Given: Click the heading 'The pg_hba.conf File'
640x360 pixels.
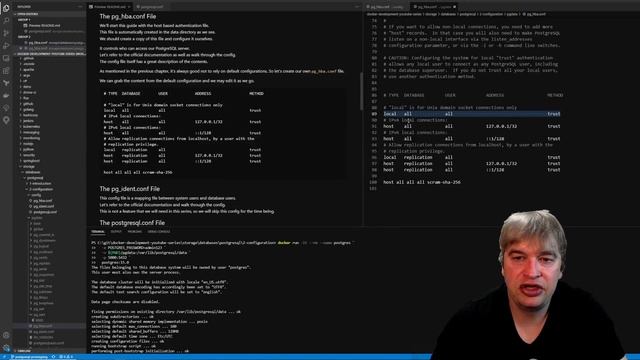Looking at the screenshot, I should pyautogui.click(x=128, y=16).
